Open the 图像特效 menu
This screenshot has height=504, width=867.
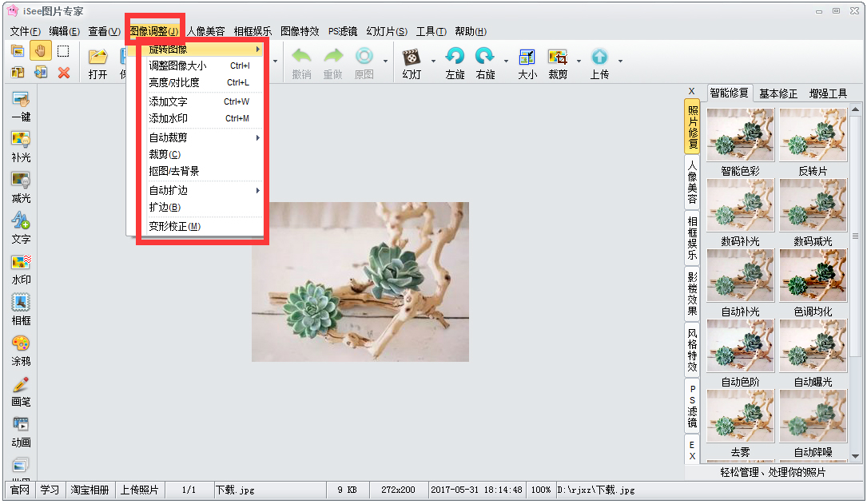(x=300, y=31)
